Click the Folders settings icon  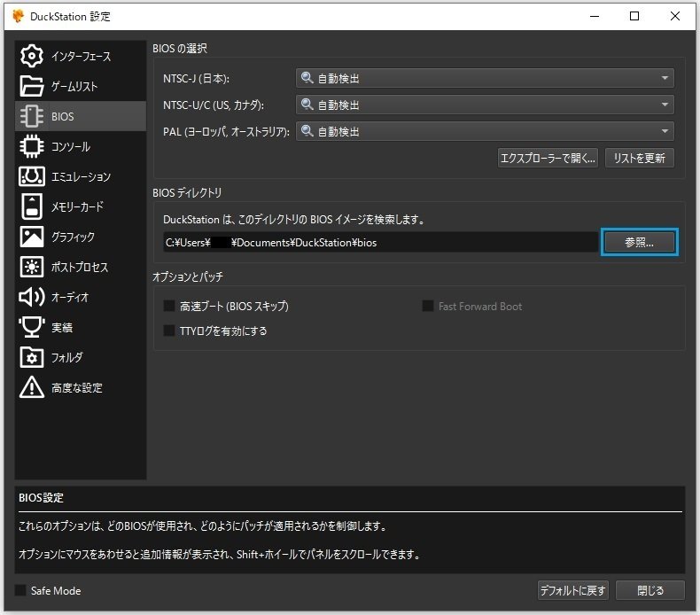click(32, 357)
